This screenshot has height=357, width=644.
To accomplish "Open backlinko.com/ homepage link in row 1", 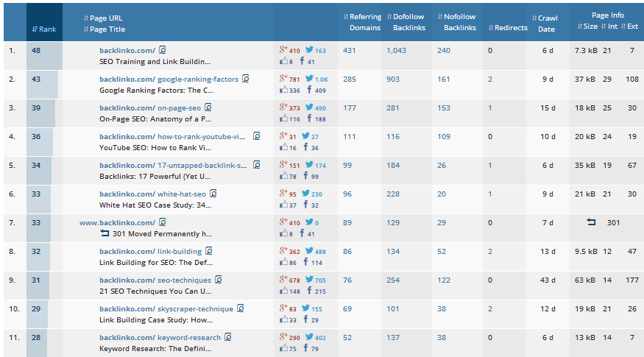I will tap(127, 51).
